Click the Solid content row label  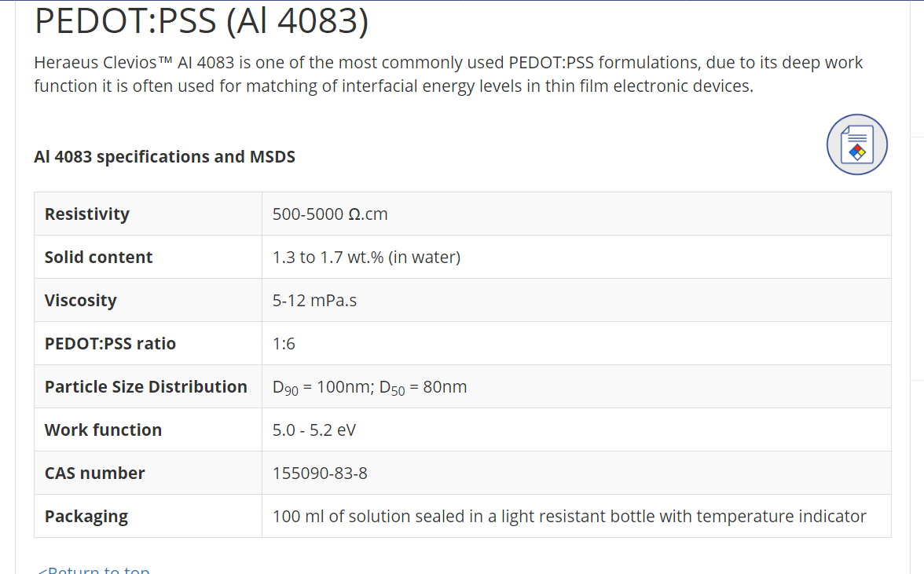tap(98, 257)
